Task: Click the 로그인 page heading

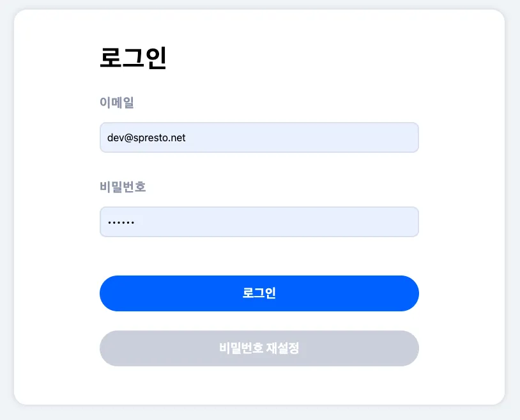Action: click(133, 58)
